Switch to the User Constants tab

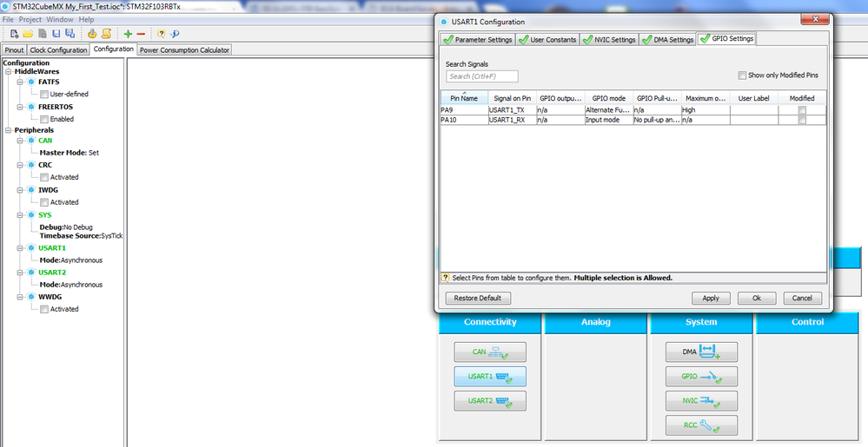[x=547, y=40]
